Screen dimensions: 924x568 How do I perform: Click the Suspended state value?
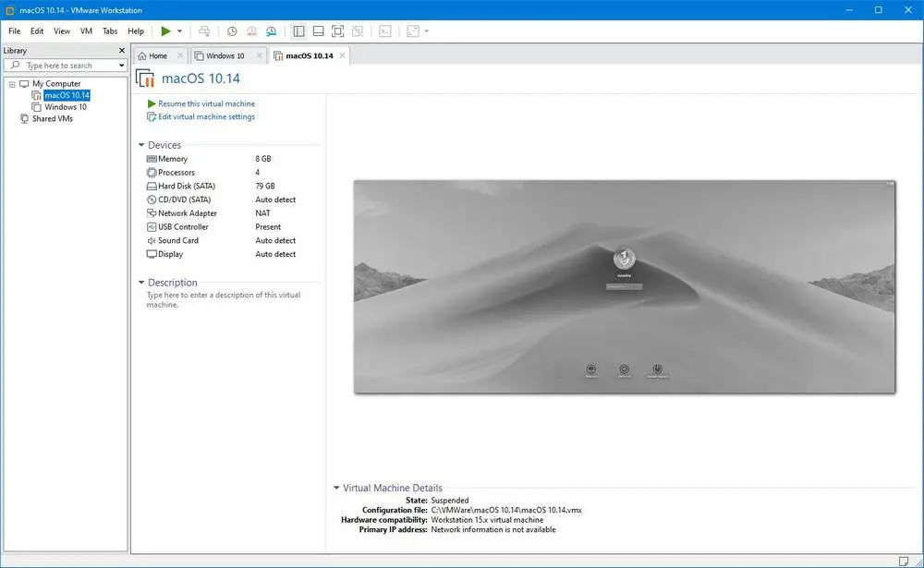(x=450, y=501)
